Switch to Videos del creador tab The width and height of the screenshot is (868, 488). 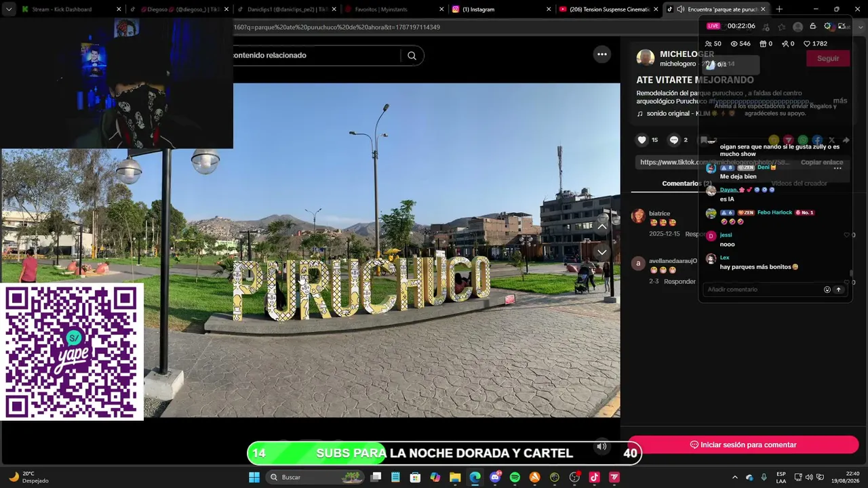[x=799, y=184]
